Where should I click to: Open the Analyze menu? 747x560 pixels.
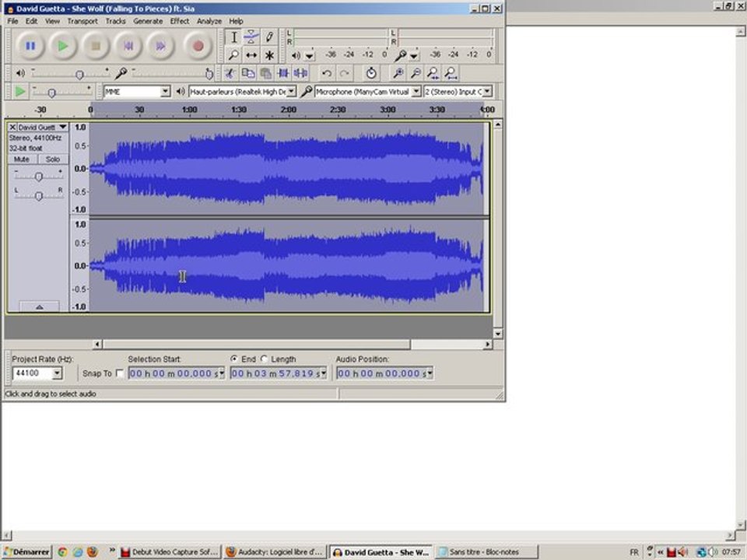coord(209,21)
